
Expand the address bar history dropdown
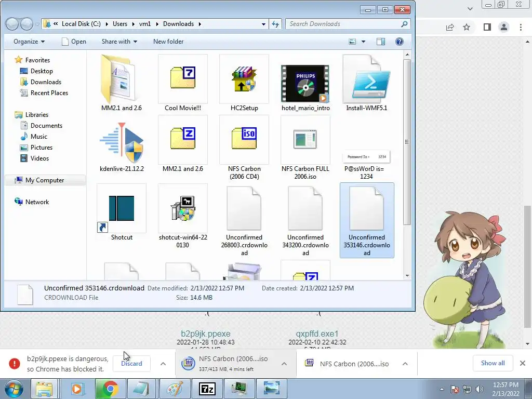(263, 24)
